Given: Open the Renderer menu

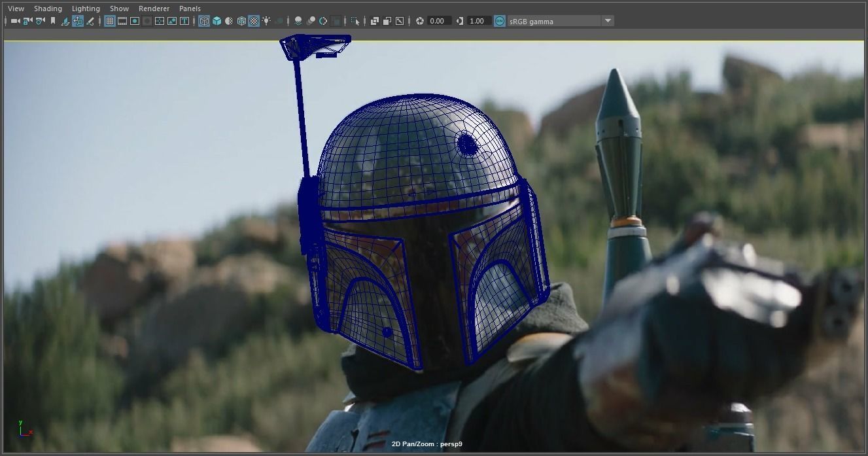Looking at the screenshot, I should 154,9.
